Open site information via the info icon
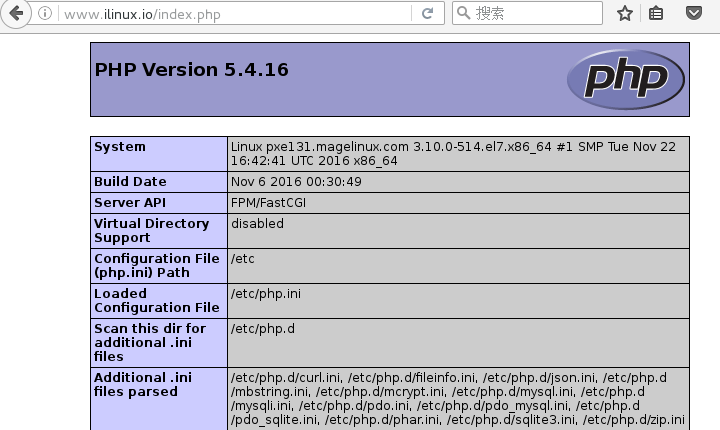Viewport: 720px width, 430px height. 46,14
